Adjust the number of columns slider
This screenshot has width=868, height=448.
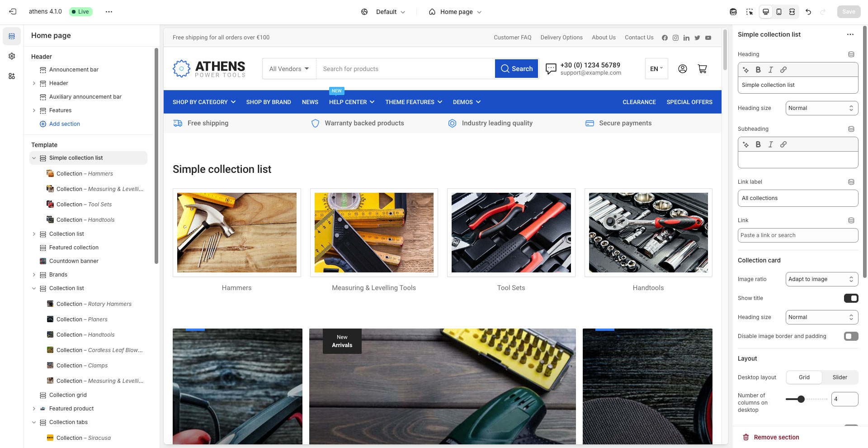pyautogui.click(x=801, y=399)
